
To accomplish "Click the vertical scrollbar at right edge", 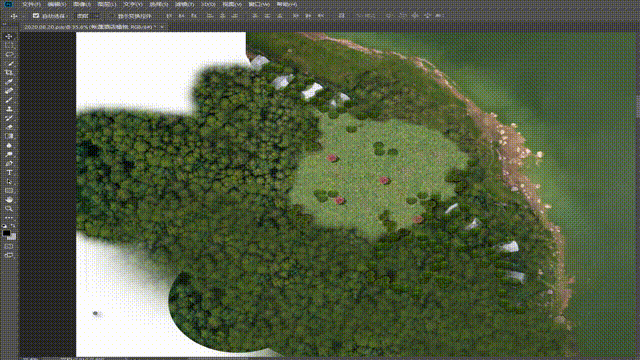I will tap(638, 106).
